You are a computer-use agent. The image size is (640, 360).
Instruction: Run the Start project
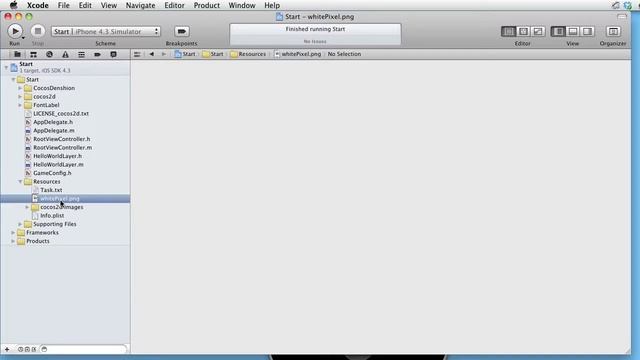pos(15,31)
